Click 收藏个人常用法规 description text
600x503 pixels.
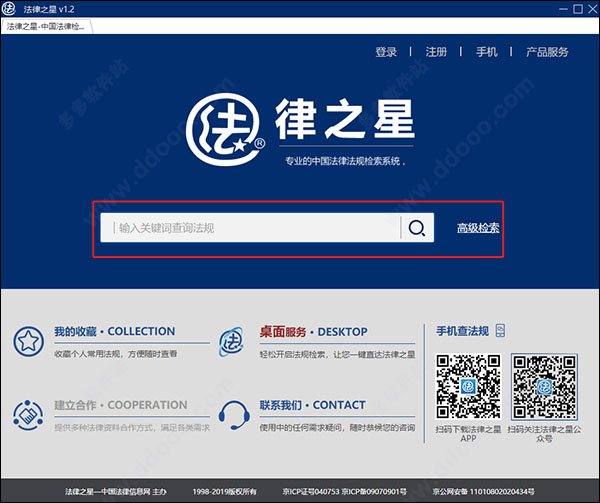116,354
